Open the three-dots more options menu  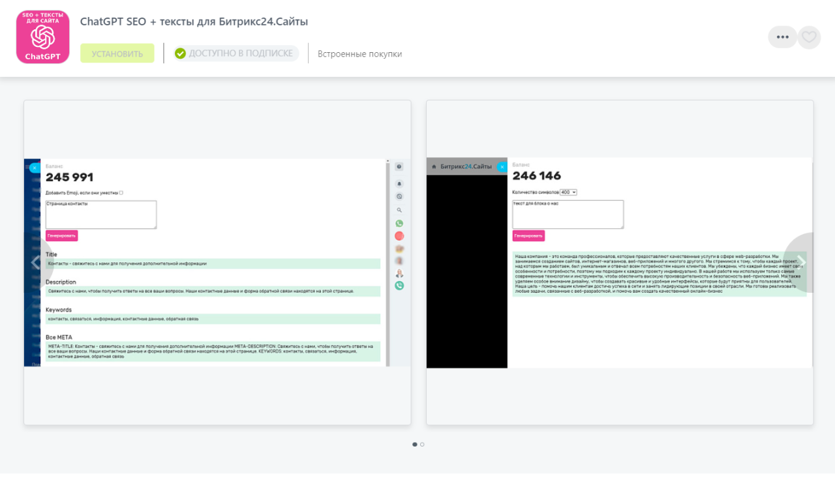click(x=782, y=37)
